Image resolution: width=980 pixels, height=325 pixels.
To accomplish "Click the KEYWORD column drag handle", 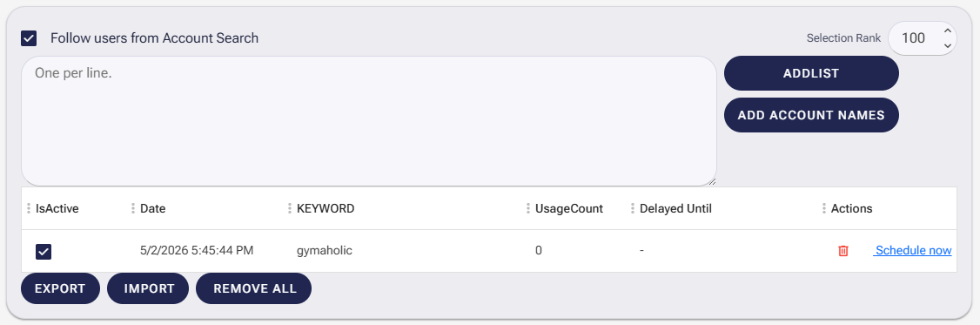I will pos(290,208).
